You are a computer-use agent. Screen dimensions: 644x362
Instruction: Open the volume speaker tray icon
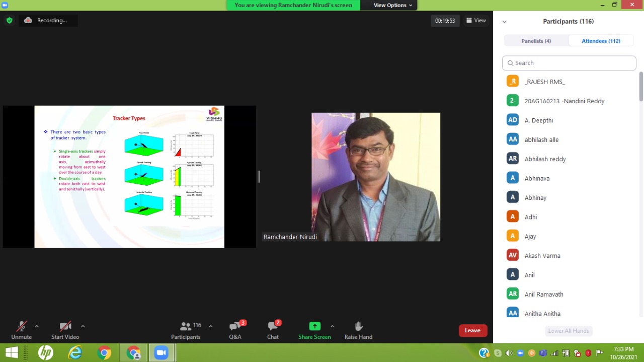click(509, 353)
